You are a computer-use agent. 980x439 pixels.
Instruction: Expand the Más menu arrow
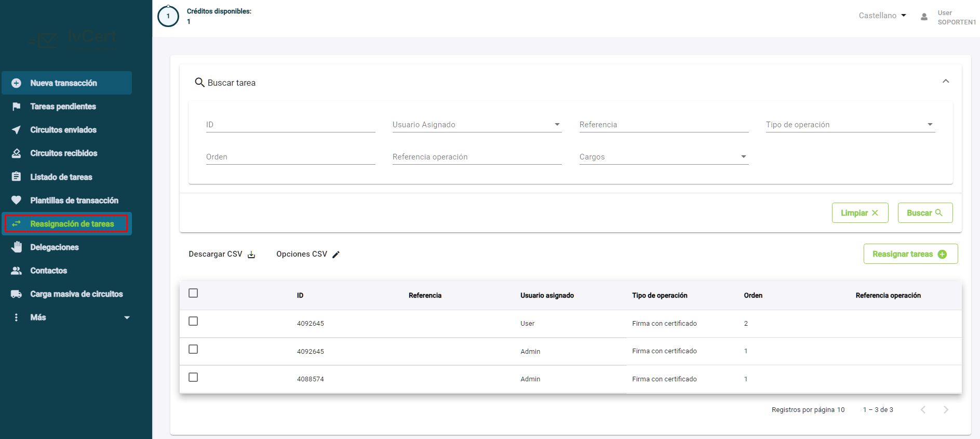coord(127,317)
